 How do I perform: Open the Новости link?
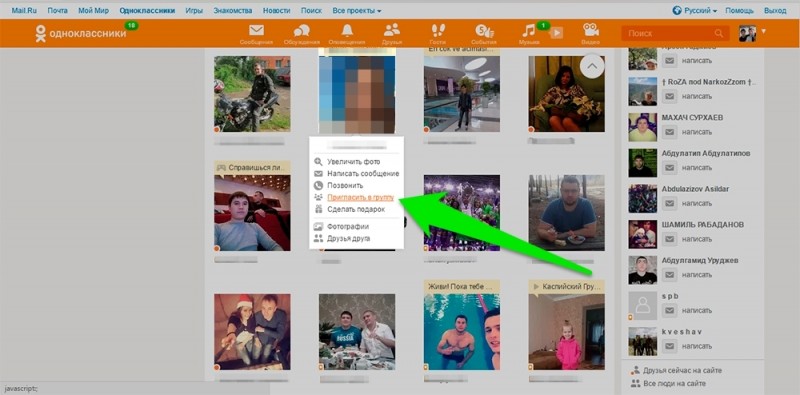(277, 10)
